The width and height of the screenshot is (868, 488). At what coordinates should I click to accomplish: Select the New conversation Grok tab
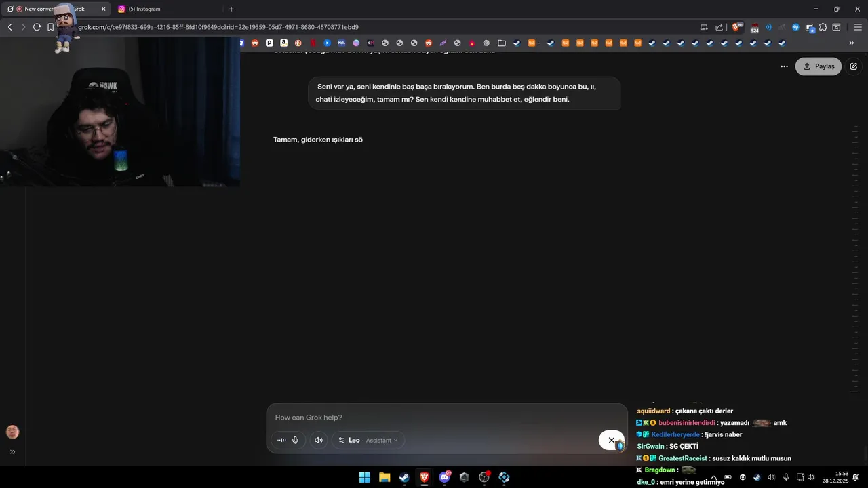56,9
